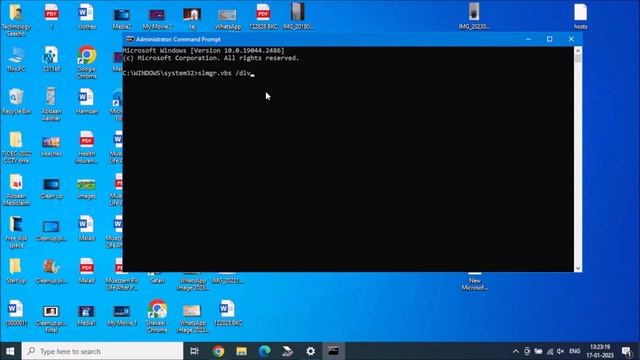Unmute via the tray volume icon

coord(561,351)
